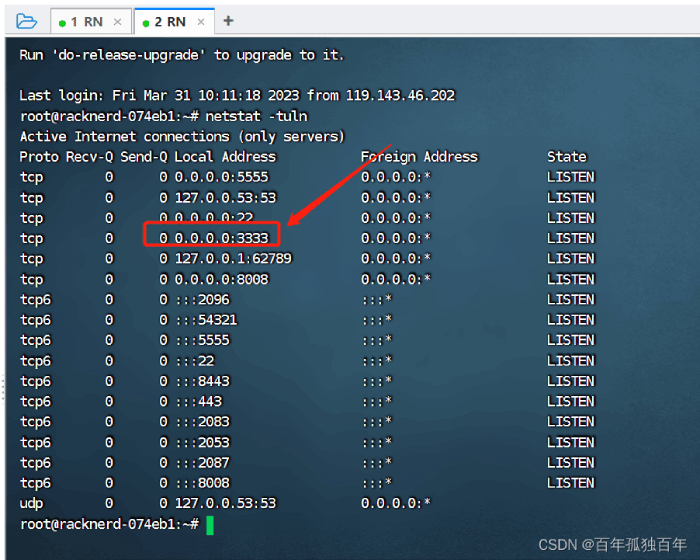Click udp local address 127.0.0.53:53

pos(225,503)
